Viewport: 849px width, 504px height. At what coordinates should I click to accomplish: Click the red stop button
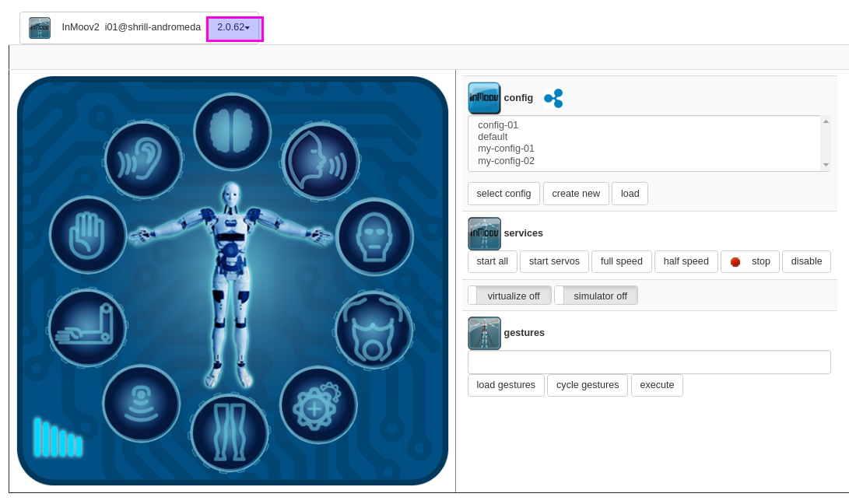pyautogui.click(x=750, y=261)
